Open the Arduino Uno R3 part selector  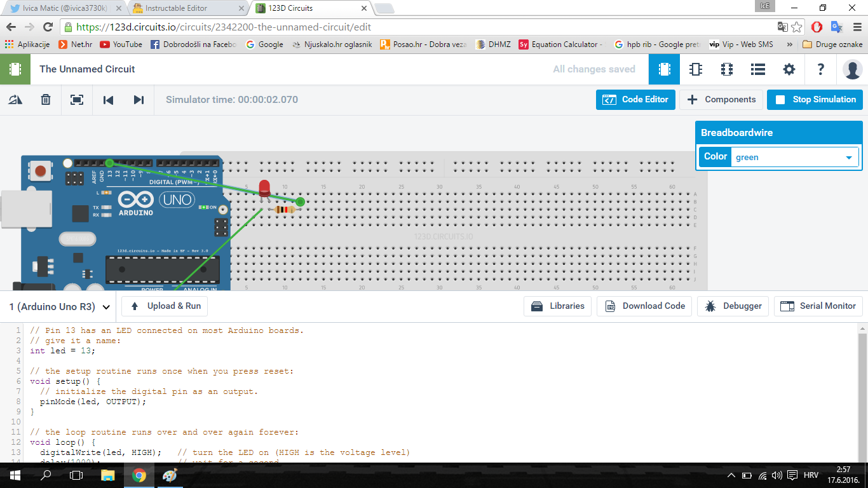(x=57, y=306)
